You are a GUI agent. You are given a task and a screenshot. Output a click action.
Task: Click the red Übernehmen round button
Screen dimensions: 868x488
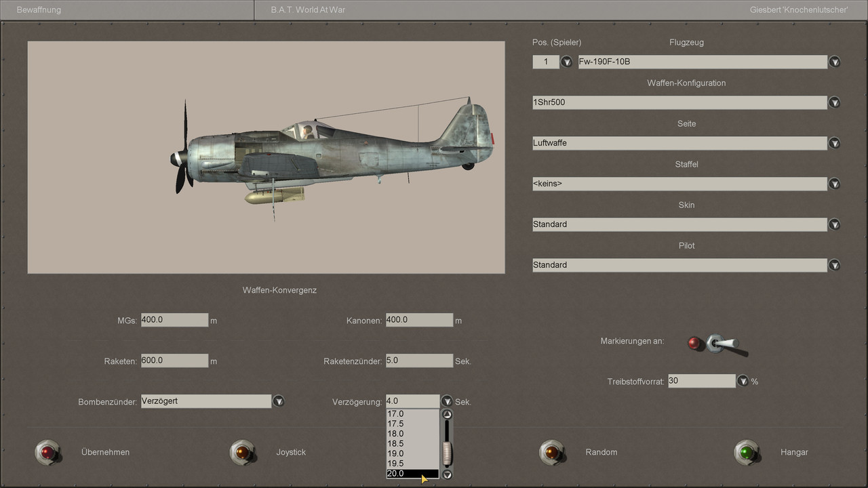(47, 451)
